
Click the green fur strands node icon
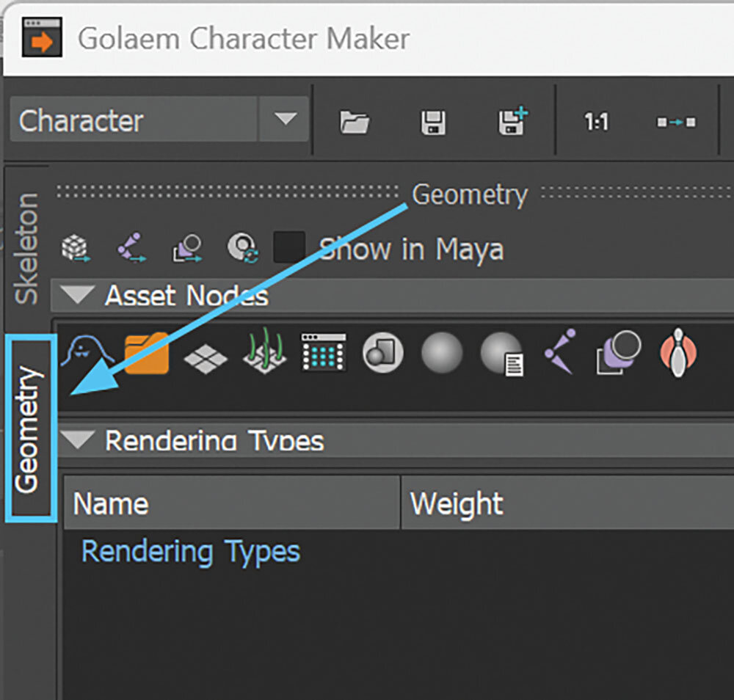(264, 351)
